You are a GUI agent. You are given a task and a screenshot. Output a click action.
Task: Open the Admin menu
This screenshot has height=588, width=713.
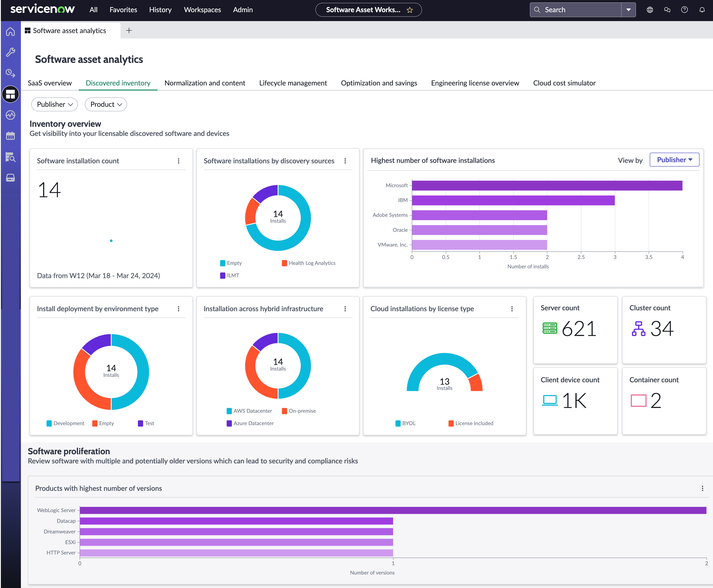pyautogui.click(x=243, y=10)
